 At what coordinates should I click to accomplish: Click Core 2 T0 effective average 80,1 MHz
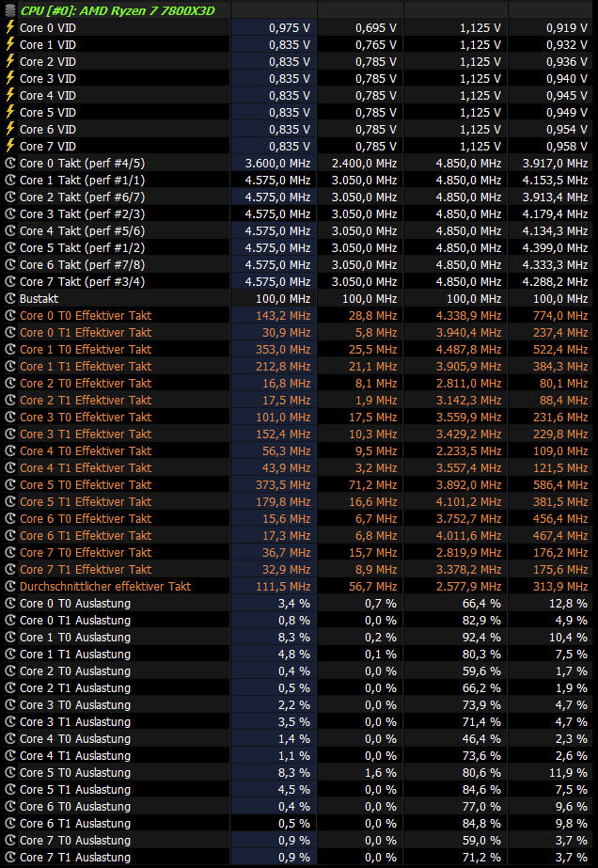coord(563,383)
